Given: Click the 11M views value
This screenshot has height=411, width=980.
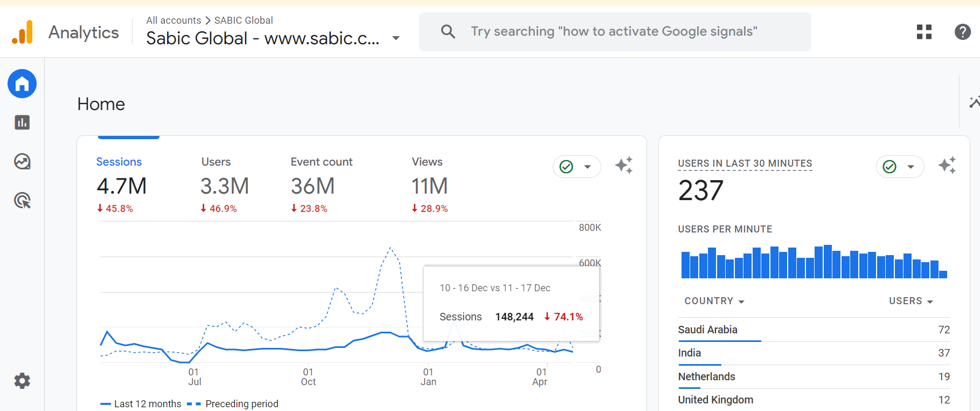Looking at the screenshot, I should tap(430, 186).
